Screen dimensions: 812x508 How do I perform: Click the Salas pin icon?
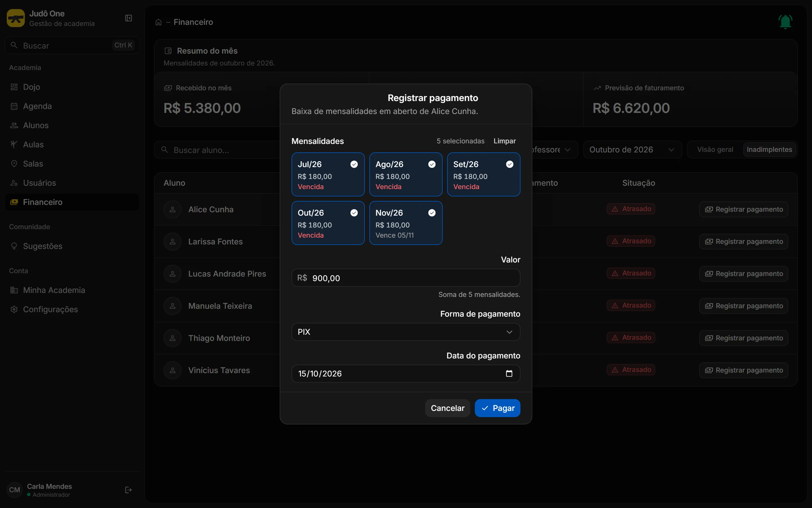14,164
